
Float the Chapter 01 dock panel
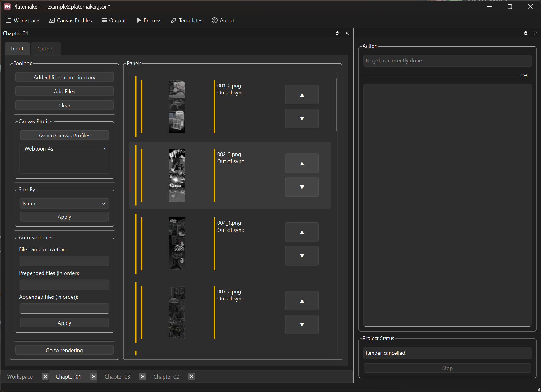click(337, 33)
